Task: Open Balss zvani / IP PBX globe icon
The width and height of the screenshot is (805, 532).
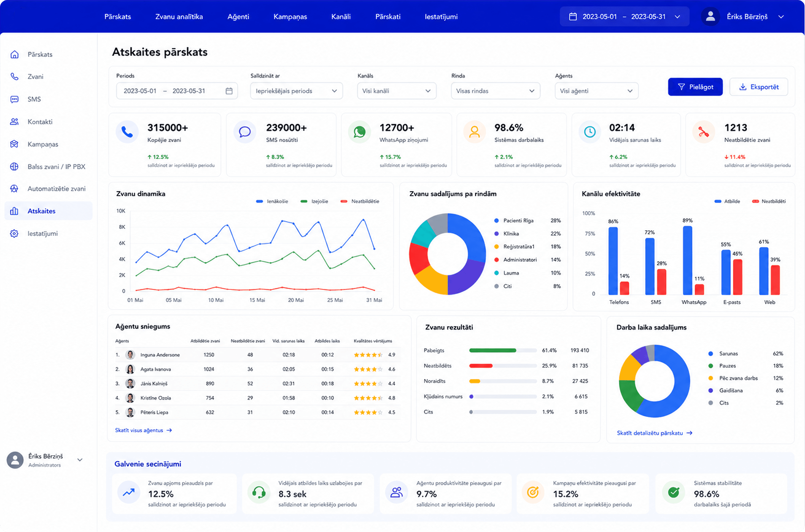Action: tap(14, 166)
